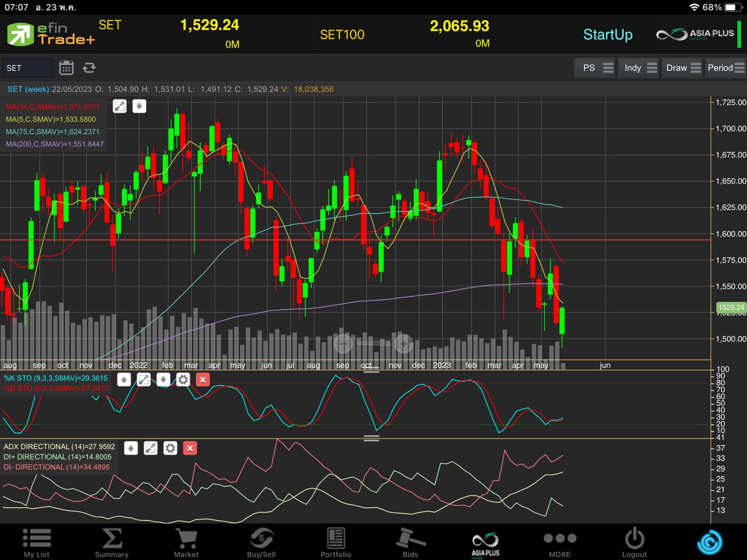Tap the SET (week) chart title
747x560 pixels.
tap(28, 89)
